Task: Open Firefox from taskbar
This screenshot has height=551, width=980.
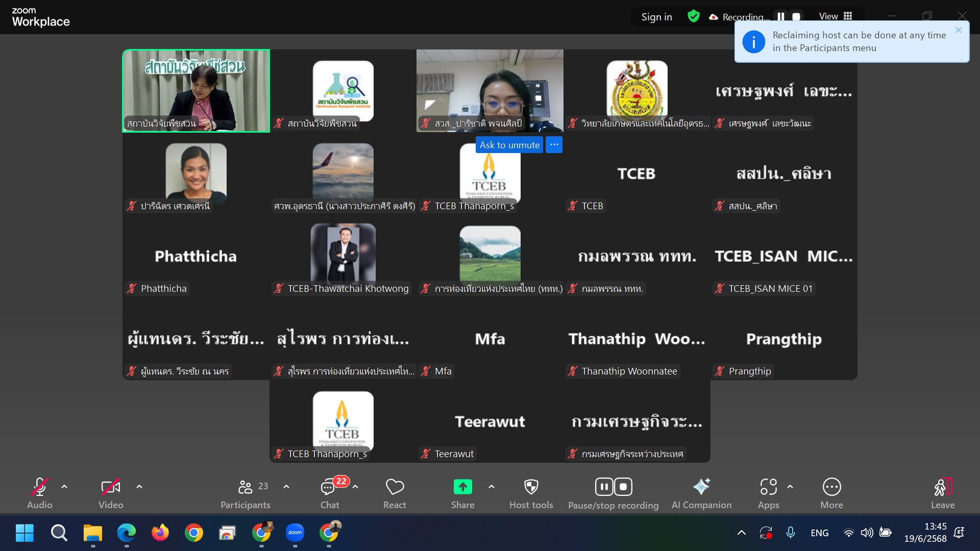Action: pos(160,533)
